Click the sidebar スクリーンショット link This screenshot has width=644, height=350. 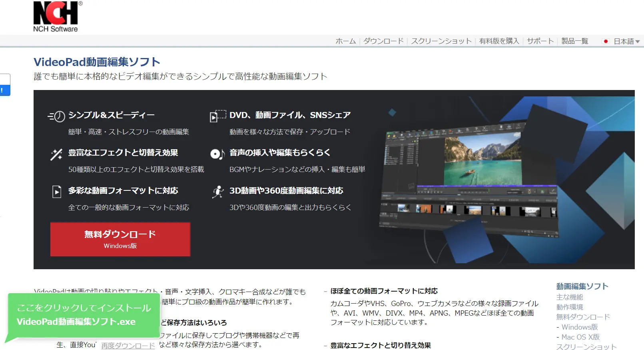586,347
